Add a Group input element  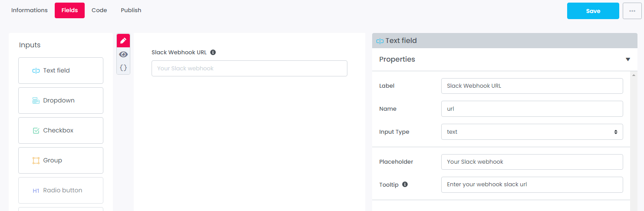tap(61, 160)
